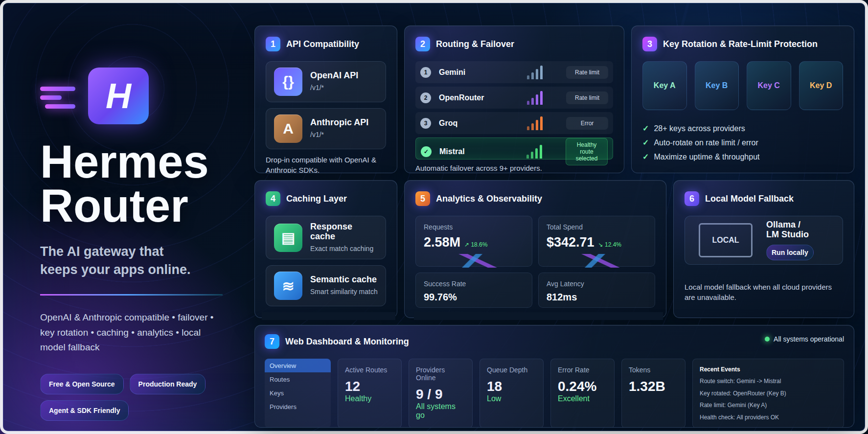868x434 pixels.
Task: Click the green checkmark beside Mistral
Action: [426, 152]
